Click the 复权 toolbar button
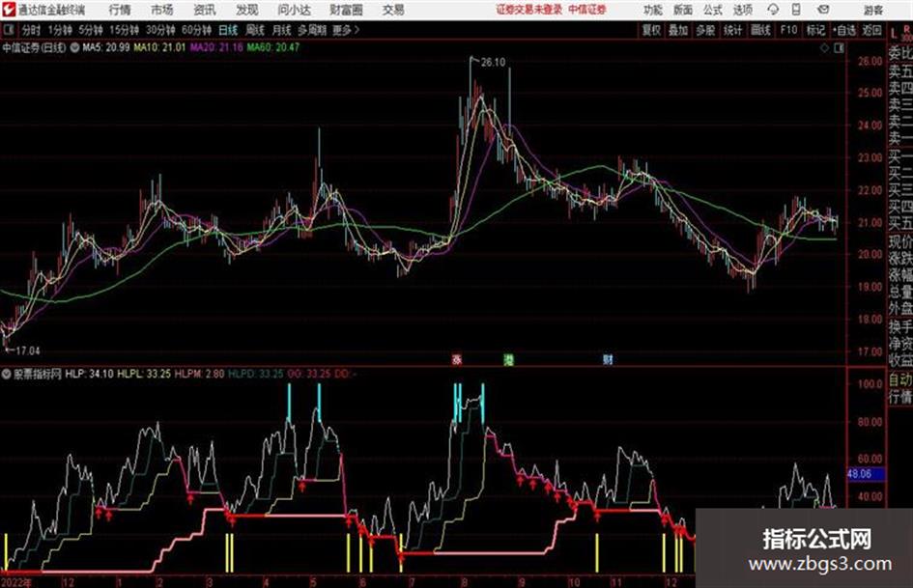The height and width of the screenshot is (588, 913). [651, 30]
